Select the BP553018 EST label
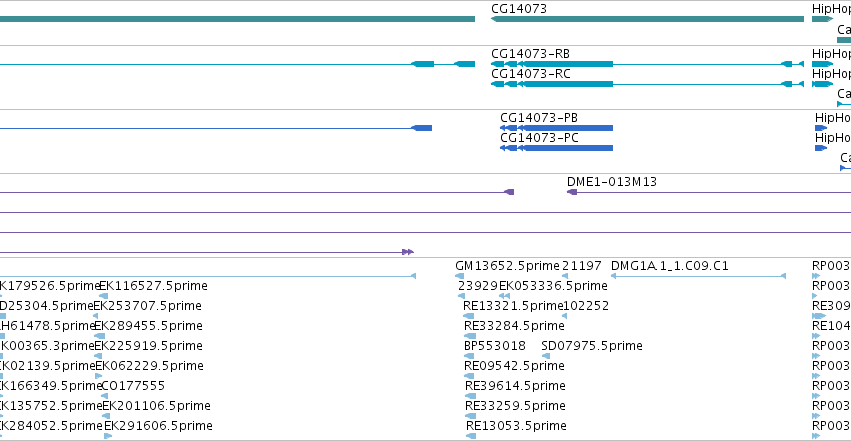This screenshot has height=441, width=851. click(x=495, y=346)
